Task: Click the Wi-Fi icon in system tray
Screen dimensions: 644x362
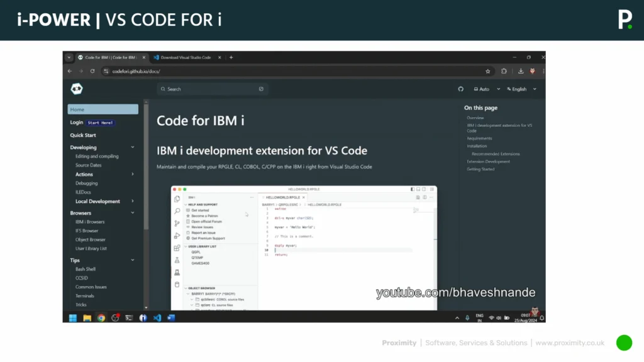Action: pyautogui.click(x=491, y=317)
